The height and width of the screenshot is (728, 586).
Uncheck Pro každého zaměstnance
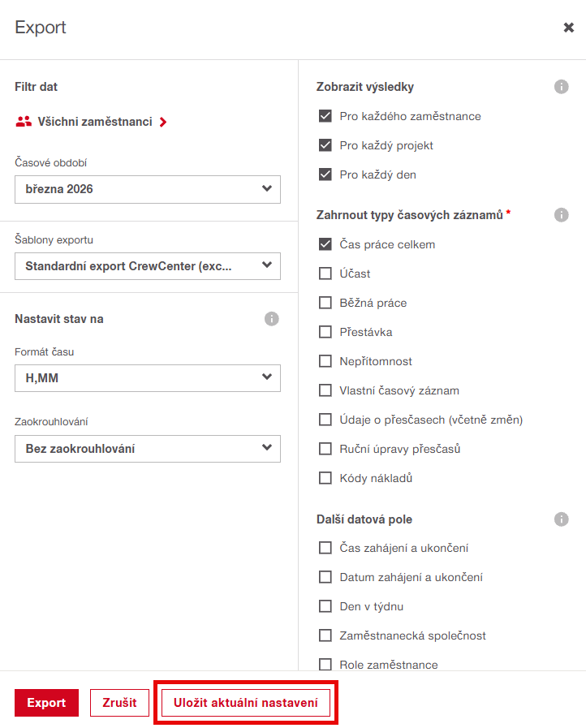pyautogui.click(x=325, y=116)
